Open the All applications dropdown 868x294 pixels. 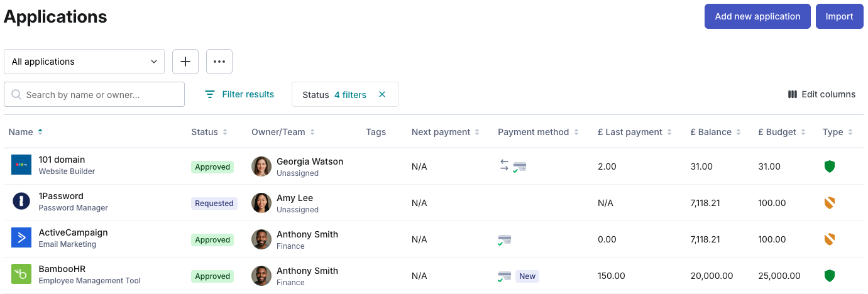84,62
